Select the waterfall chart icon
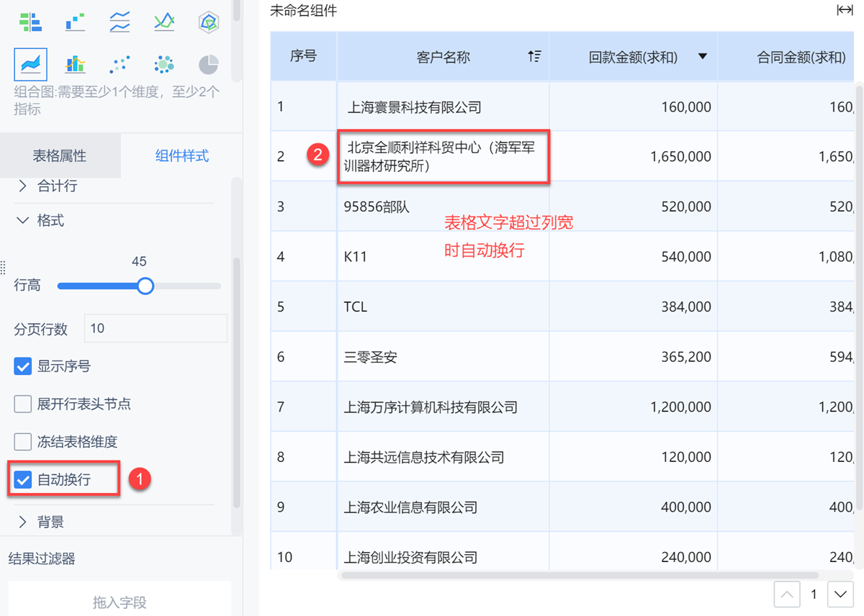The height and width of the screenshot is (616, 864). 75,22
